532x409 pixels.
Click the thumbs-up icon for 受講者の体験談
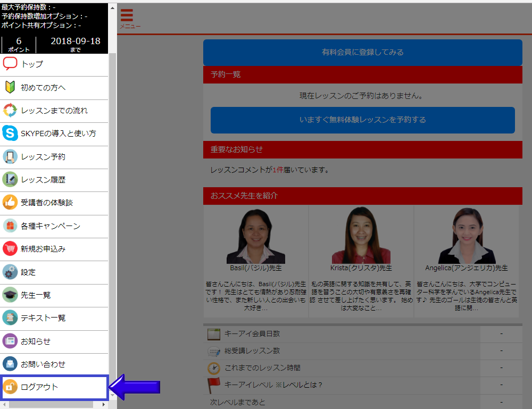click(10, 203)
